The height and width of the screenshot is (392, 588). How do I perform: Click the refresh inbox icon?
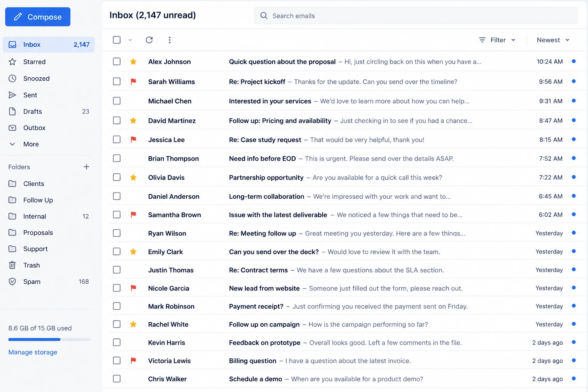click(149, 40)
